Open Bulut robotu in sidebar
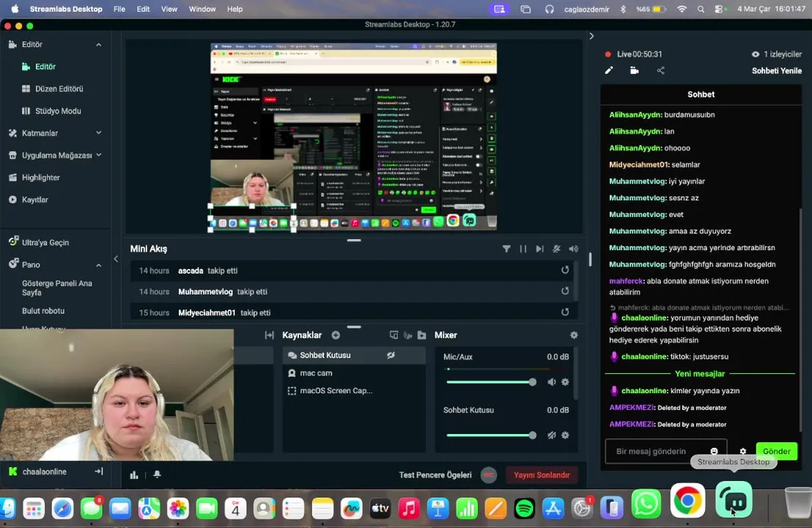Image resolution: width=812 pixels, height=528 pixels. point(43,311)
